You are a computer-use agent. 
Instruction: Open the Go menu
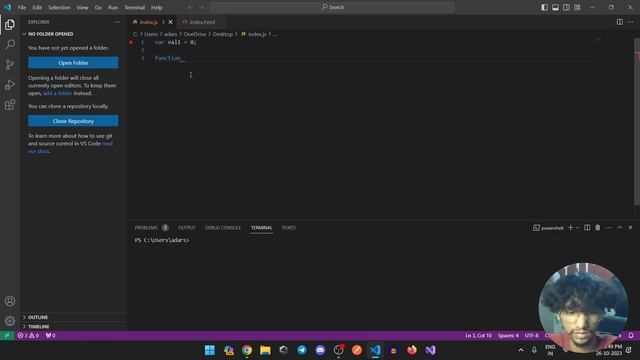(x=98, y=7)
